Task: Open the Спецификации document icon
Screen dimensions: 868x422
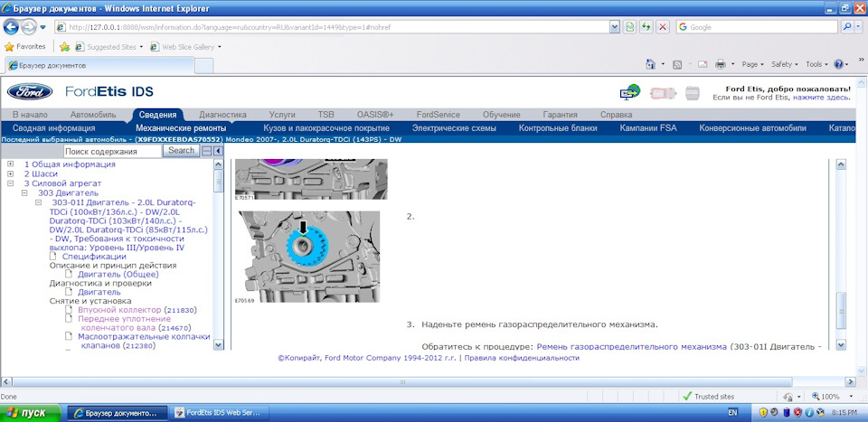Action: coord(53,256)
